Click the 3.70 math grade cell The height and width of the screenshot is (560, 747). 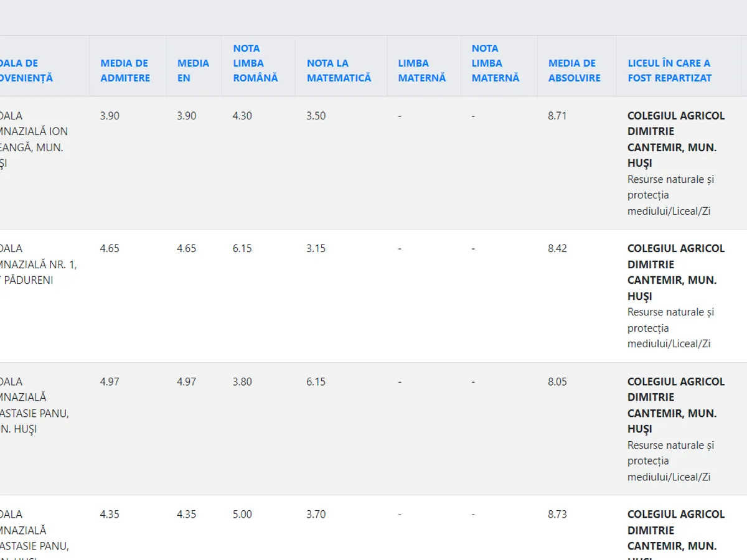click(316, 514)
